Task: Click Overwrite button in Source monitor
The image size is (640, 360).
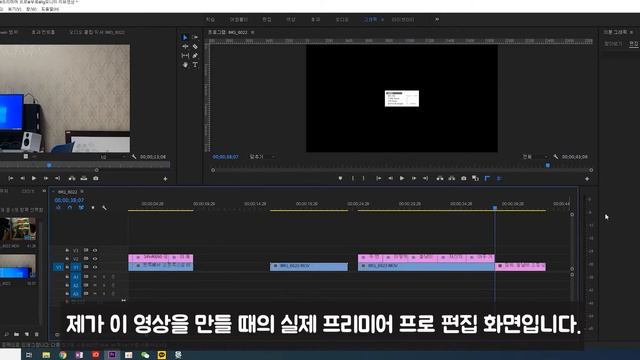Action: tap(84, 178)
